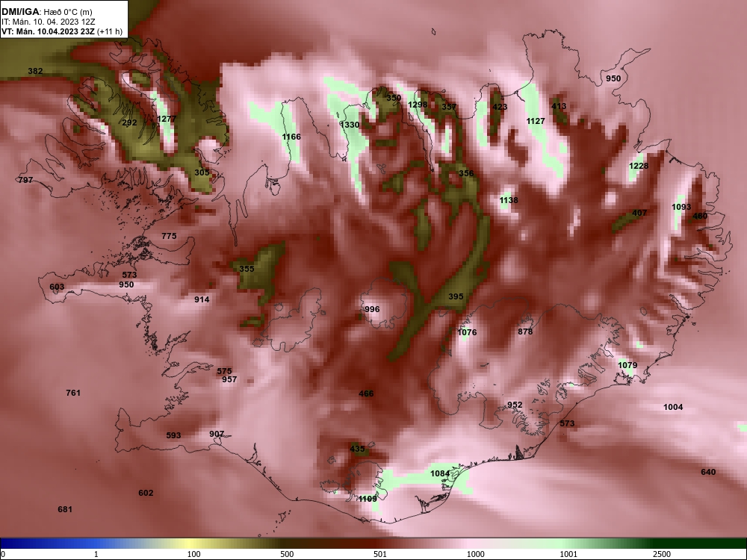Click the 2500 tick label on the color scale
This screenshot has width=747, height=560.
662,554
